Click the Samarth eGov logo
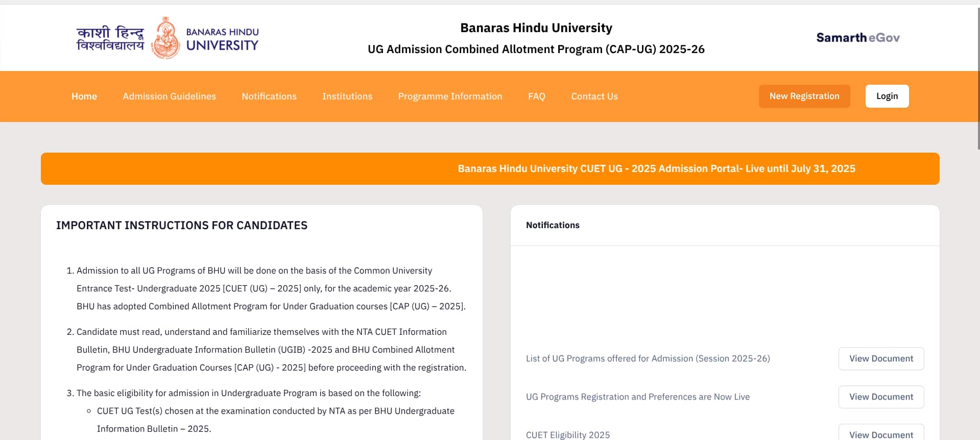Screen dimensions: 980x440 click(857, 38)
